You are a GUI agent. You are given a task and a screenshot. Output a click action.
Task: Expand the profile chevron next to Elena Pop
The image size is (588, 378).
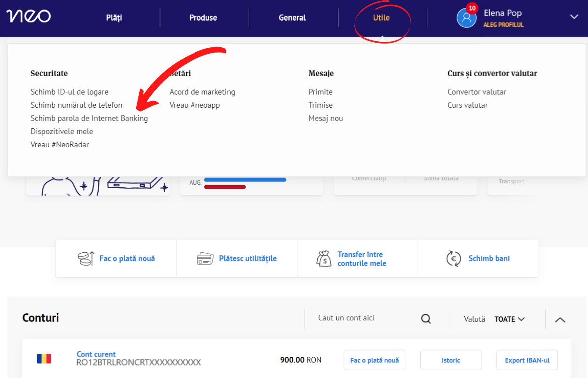574,17
